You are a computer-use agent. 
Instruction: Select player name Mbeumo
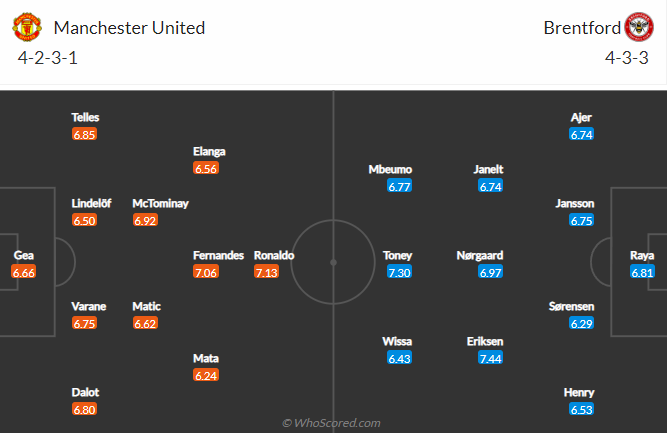390,169
